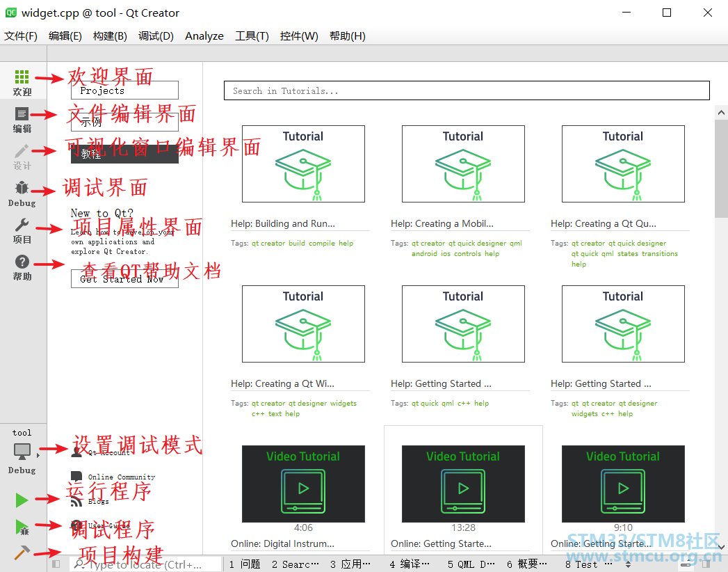Open Getting Started video tutorial 13:28
728x572 pixels.
[x=463, y=484]
